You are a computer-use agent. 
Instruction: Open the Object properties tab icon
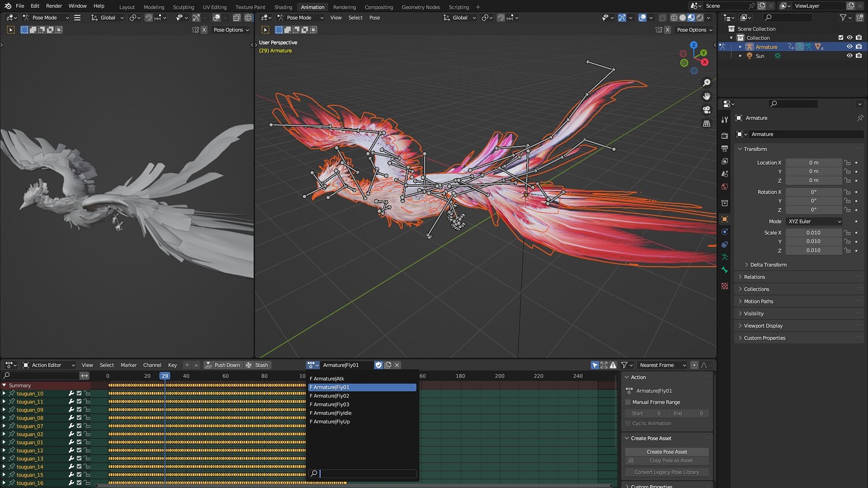[x=724, y=219]
